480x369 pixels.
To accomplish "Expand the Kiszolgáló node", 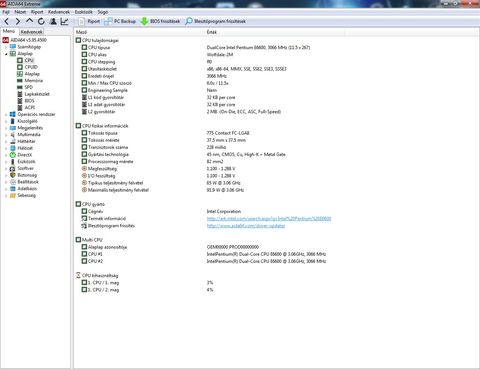I will [x=6, y=121].
